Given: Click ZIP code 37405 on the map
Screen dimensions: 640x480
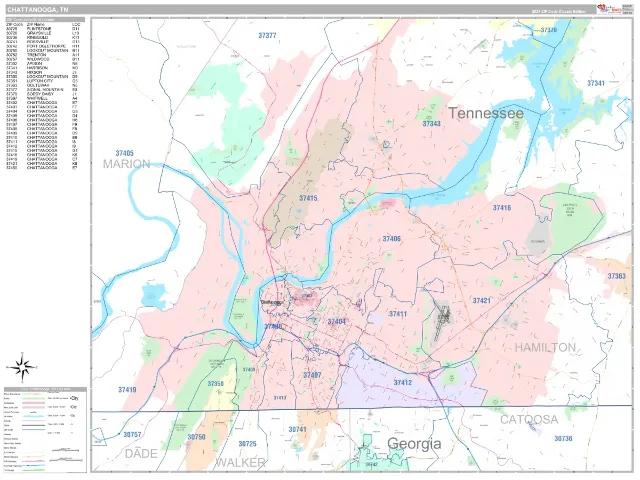Looking at the screenshot, I should 124,153.
